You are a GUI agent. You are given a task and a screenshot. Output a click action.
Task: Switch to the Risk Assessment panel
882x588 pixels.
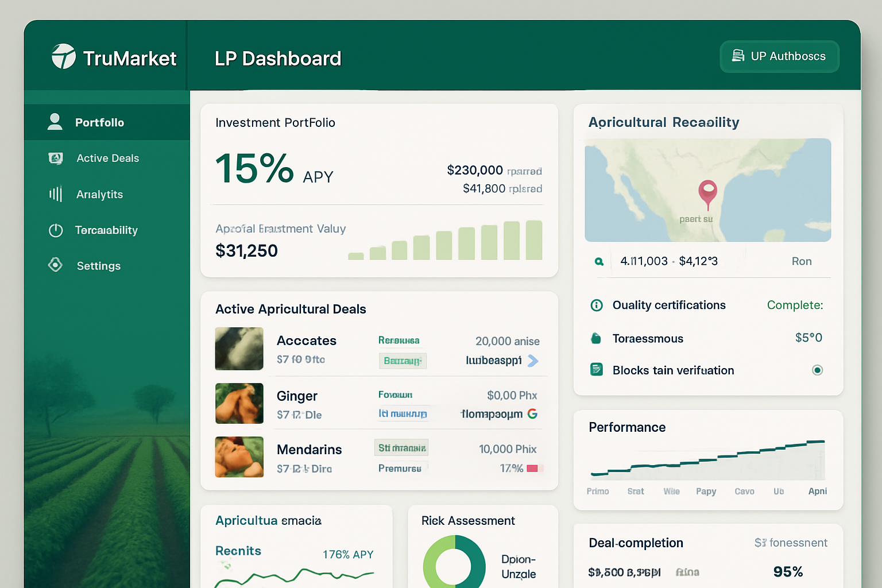(x=467, y=521)
